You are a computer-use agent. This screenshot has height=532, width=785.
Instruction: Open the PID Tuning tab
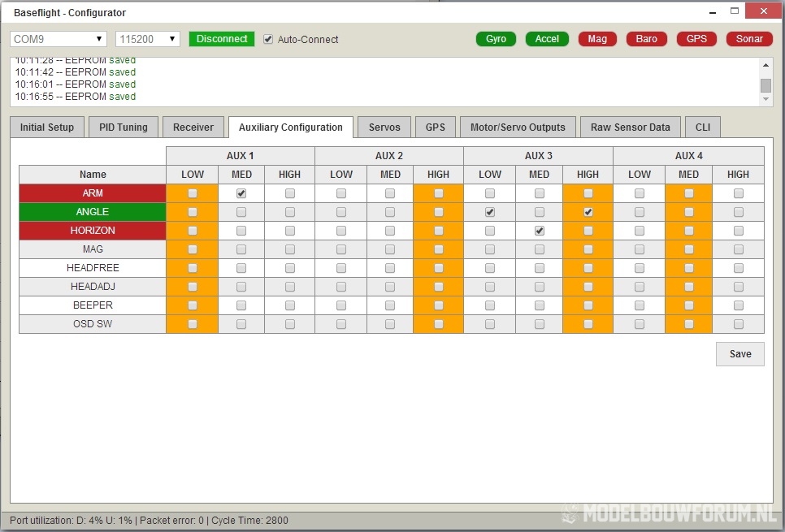124,128
